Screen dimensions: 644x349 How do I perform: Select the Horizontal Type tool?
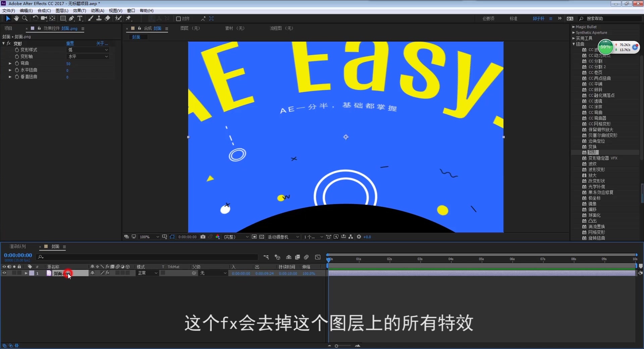[80, 18]
